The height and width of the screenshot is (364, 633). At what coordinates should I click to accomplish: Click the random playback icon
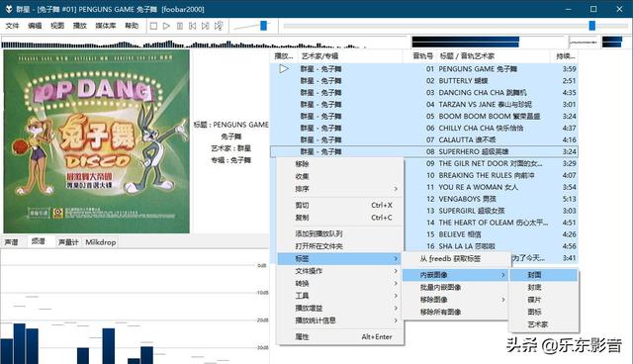(219, 26)
